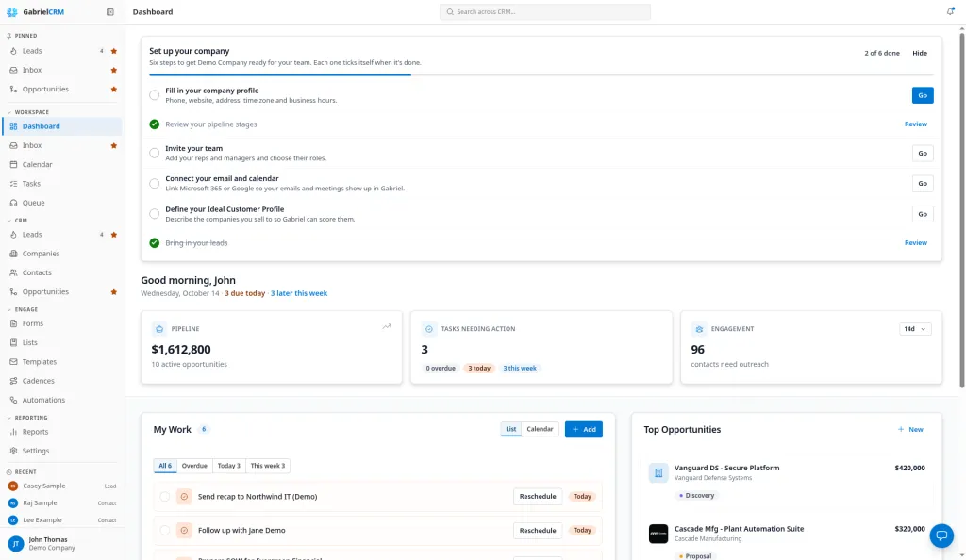The height and width of the screenshot is (560, 966).
Task: Click Casey Sample avatar in Recent
Action: tap(13, 486)
